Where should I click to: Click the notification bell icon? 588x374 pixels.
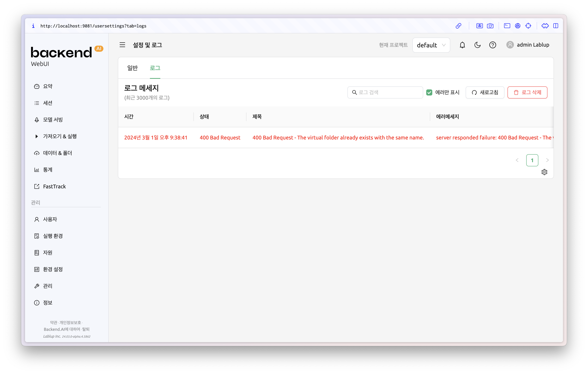tap(462, 45)
